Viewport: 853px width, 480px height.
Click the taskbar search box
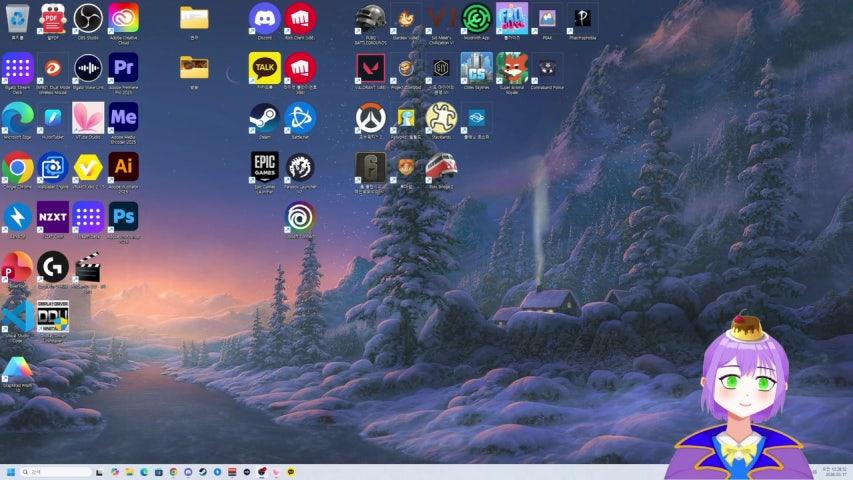tap(58, 472)
